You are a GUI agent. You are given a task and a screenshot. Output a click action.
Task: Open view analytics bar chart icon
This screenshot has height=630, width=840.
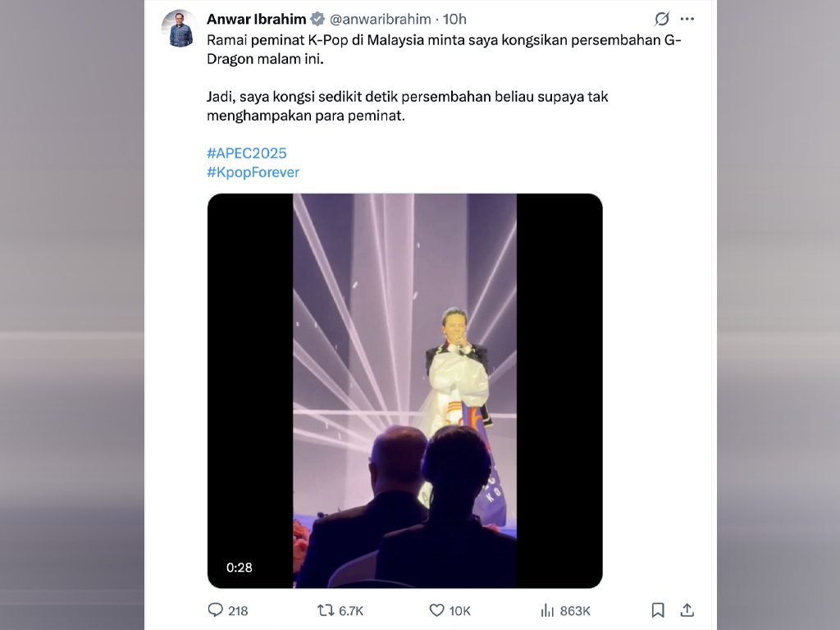tap(547, 610)
